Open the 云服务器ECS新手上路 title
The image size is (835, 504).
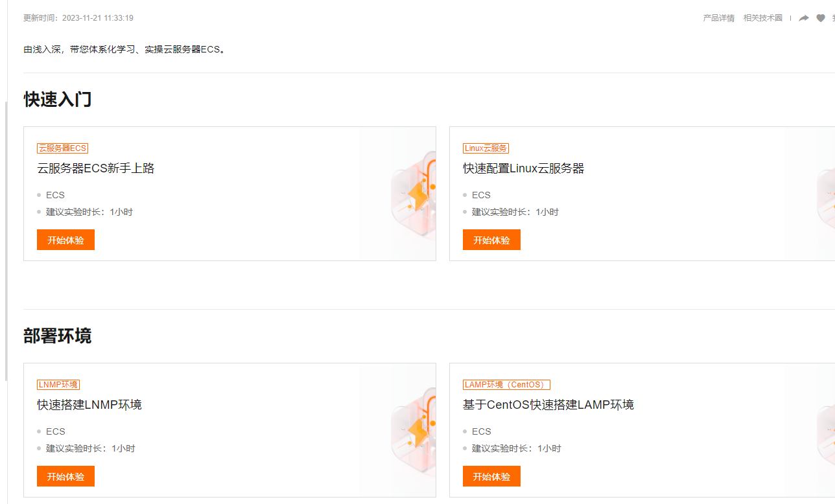pyautogui.click(x=96, y=168)
